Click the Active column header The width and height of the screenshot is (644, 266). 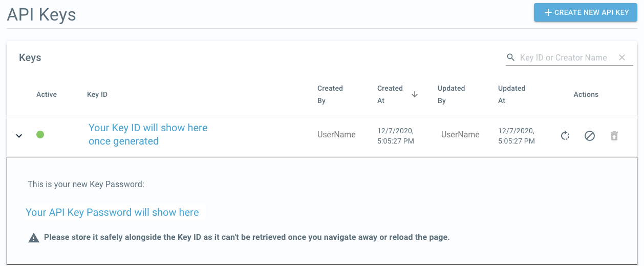[x=47, y=94]
